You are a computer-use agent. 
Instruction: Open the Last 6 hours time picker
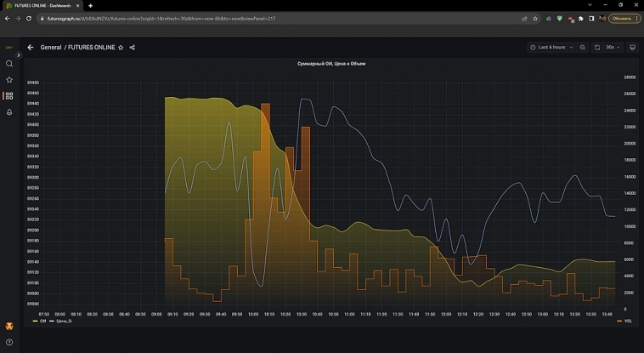click(x=551, y=48)
